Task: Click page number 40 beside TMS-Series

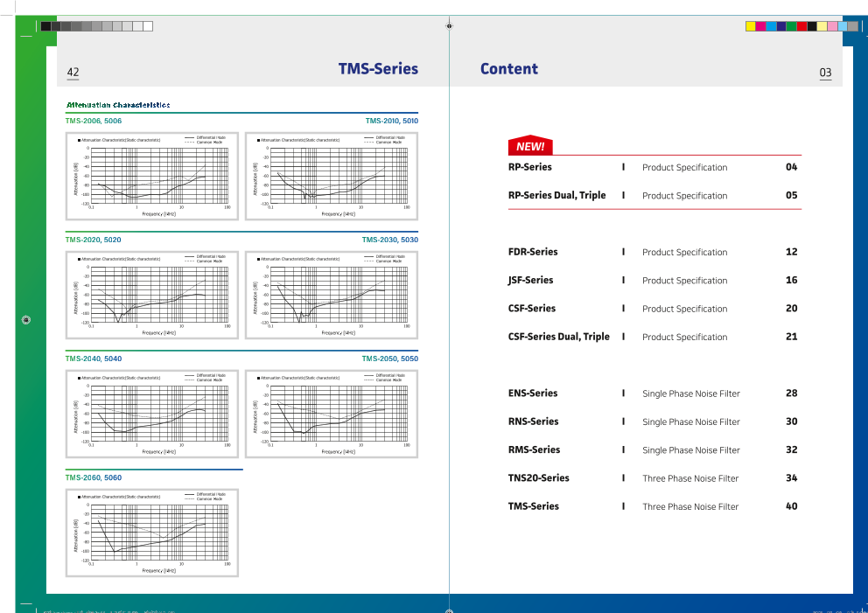Action: click(x=791, y=506)
